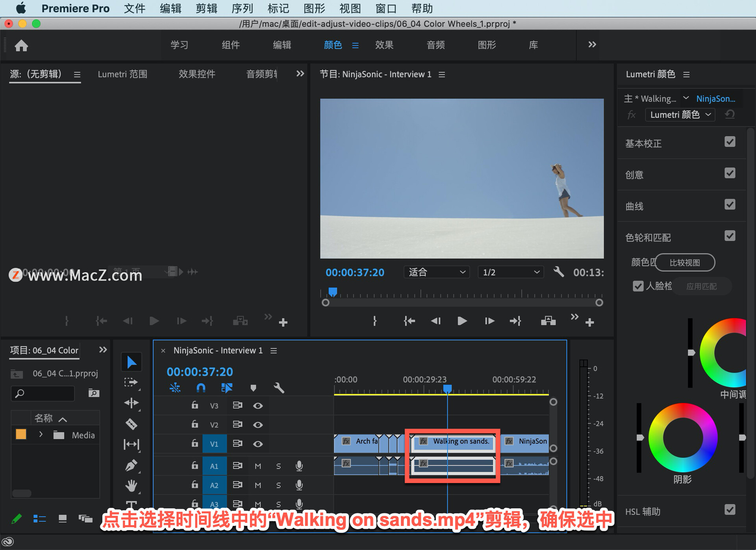Toggle the 色轮和匹配 section checkbox

(x=730, y=236)
